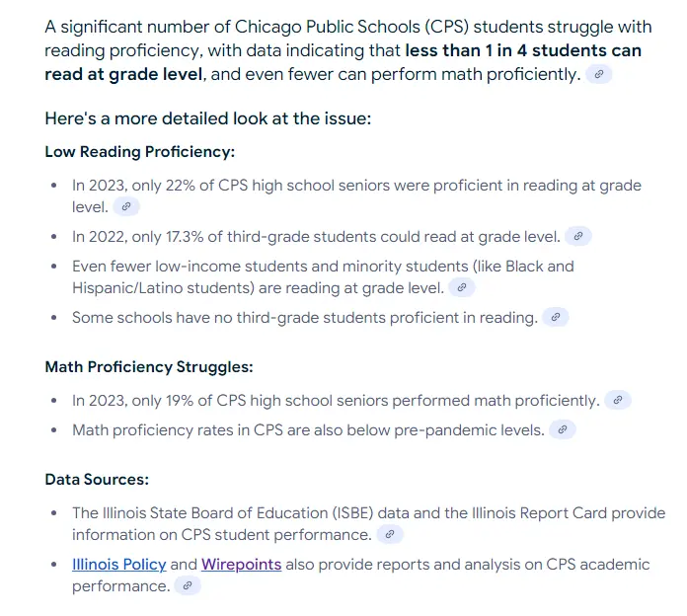The height and width of the screenshot is (616, 687).
Task: Click citation icon after the ISBE data bullet
Action: coord(390,534)
